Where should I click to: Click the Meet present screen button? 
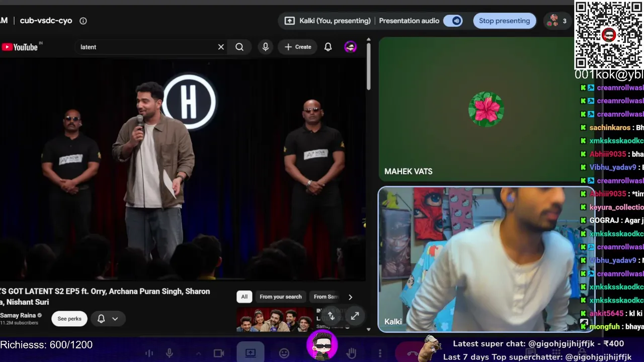coord(251,353)
